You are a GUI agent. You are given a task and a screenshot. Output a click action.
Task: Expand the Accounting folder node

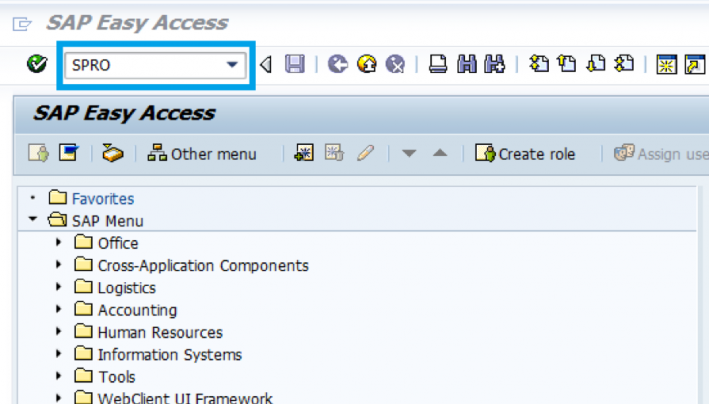(60, 310)
